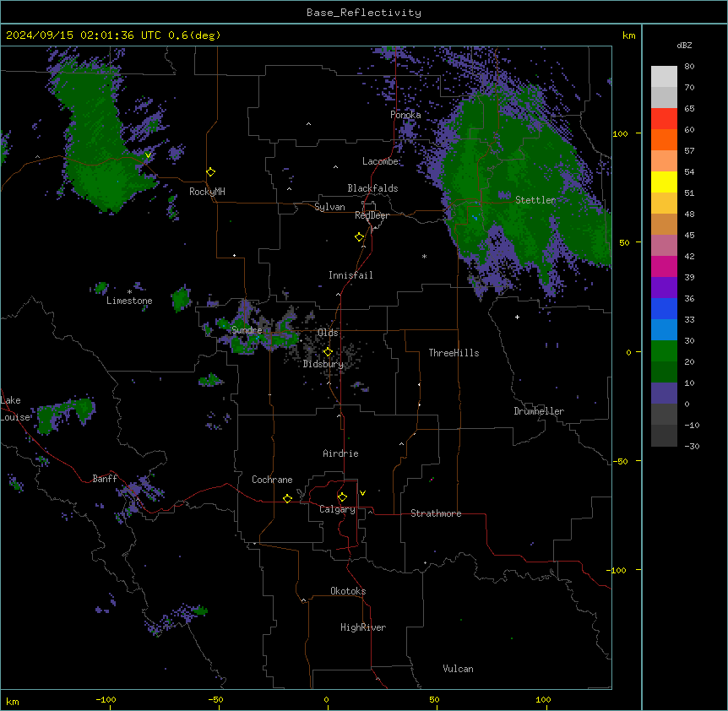The image size is (728, 711).
Task: Click the yellow v marker in northwest green echo
Action: (x=148, y=155)
